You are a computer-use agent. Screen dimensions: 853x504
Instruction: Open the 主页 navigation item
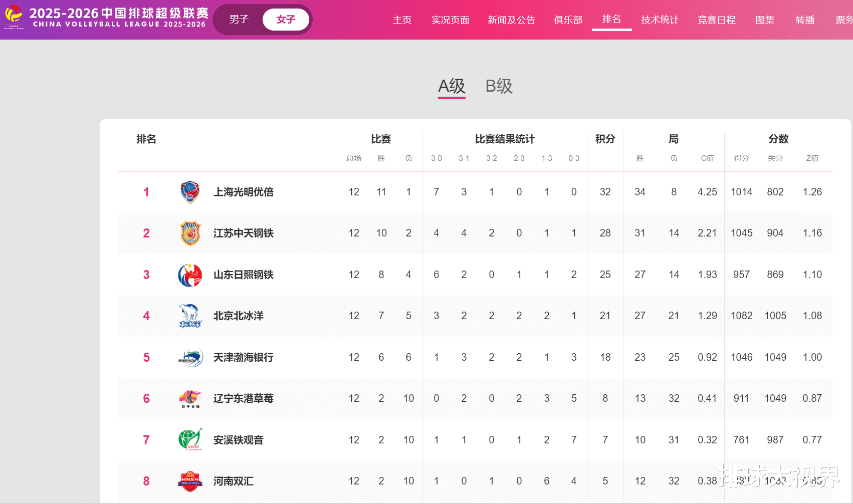point(402,20)
